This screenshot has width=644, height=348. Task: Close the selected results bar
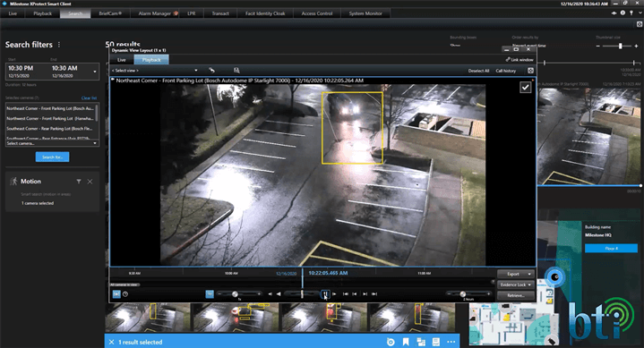(111, 342)
